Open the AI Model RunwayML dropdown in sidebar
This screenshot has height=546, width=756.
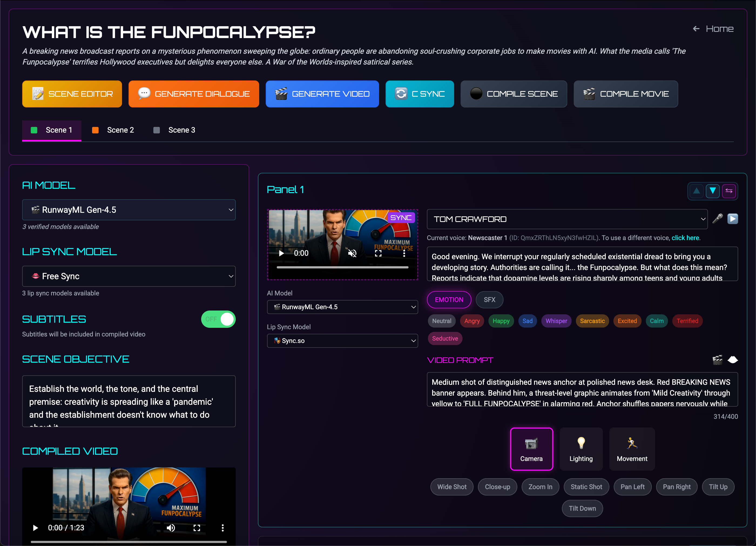point(129,210)
